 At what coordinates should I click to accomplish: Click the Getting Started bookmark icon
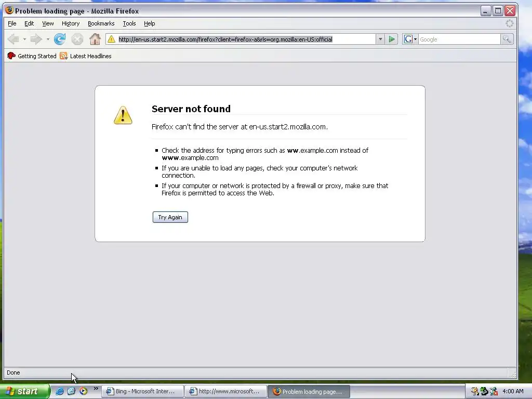tap(11, 56)
